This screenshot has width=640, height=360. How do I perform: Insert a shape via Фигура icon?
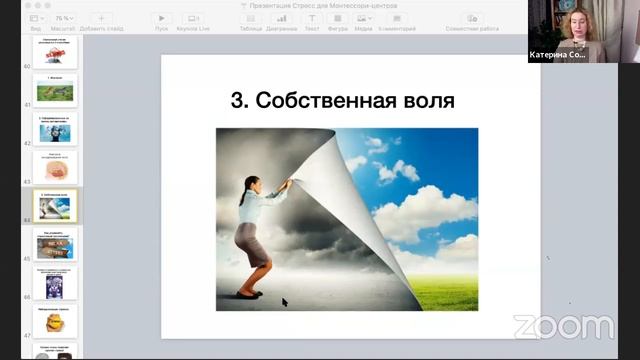[x=338, y=19]
